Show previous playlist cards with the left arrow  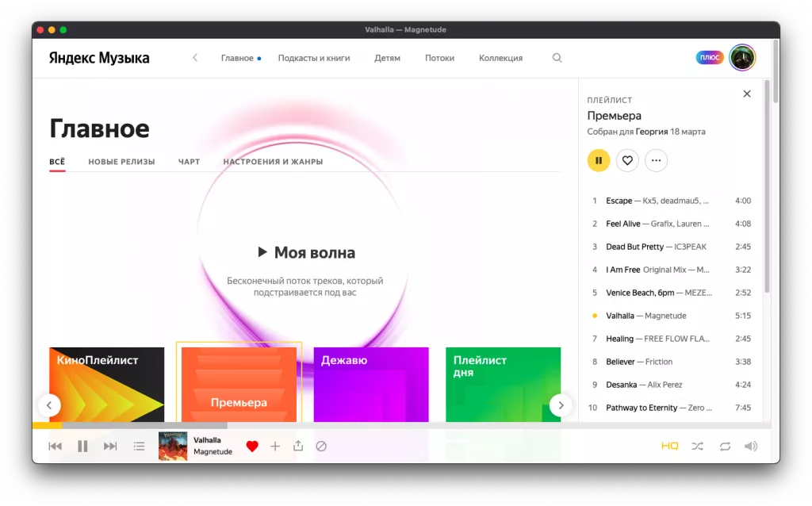pos(49,405)
